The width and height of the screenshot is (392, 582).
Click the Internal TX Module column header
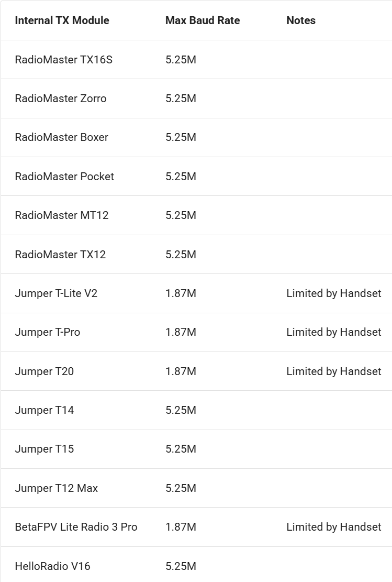click(x=62, y=20)
